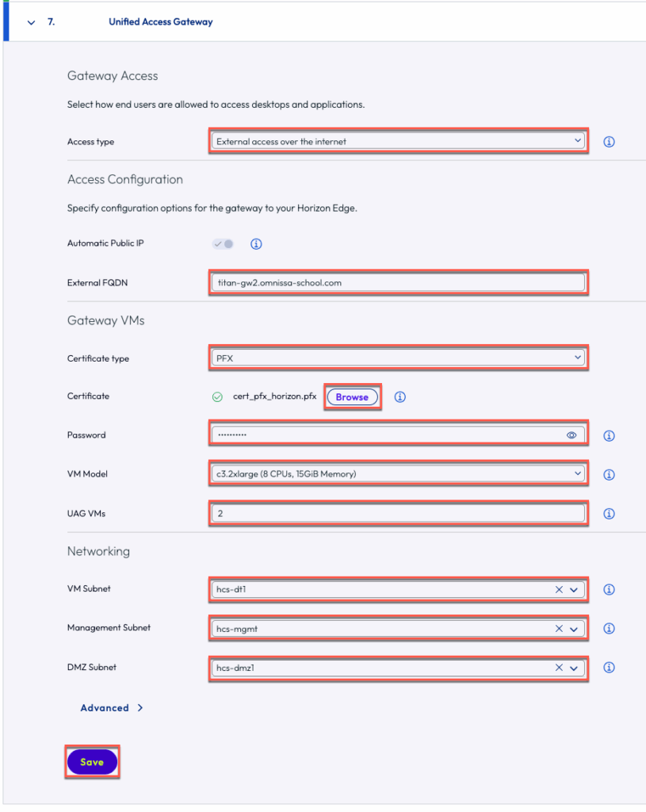Viewport: 646px width, 812px height.
Task: Clear the hcs-mgmt Management Subnet selection
Action: coord(559,628)
